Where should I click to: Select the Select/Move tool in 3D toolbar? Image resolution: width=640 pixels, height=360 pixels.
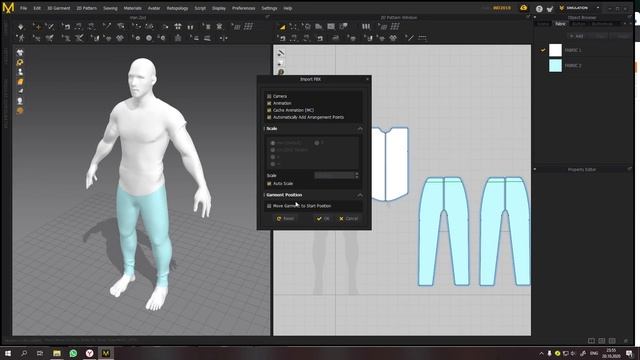[37, 27]
